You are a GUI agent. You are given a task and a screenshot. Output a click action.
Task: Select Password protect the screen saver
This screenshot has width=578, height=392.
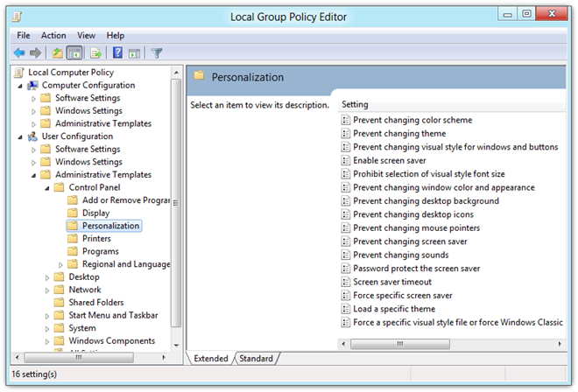click(416, 269)
